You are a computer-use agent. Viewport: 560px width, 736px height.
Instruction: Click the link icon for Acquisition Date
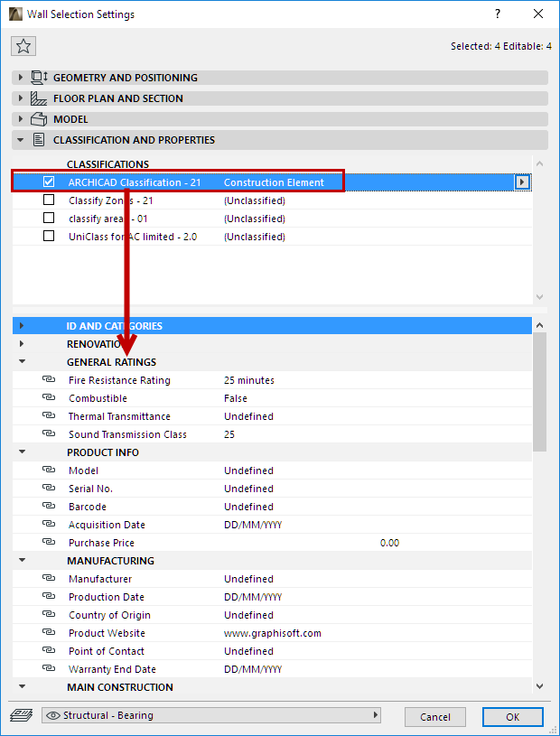tap(49, 525)
